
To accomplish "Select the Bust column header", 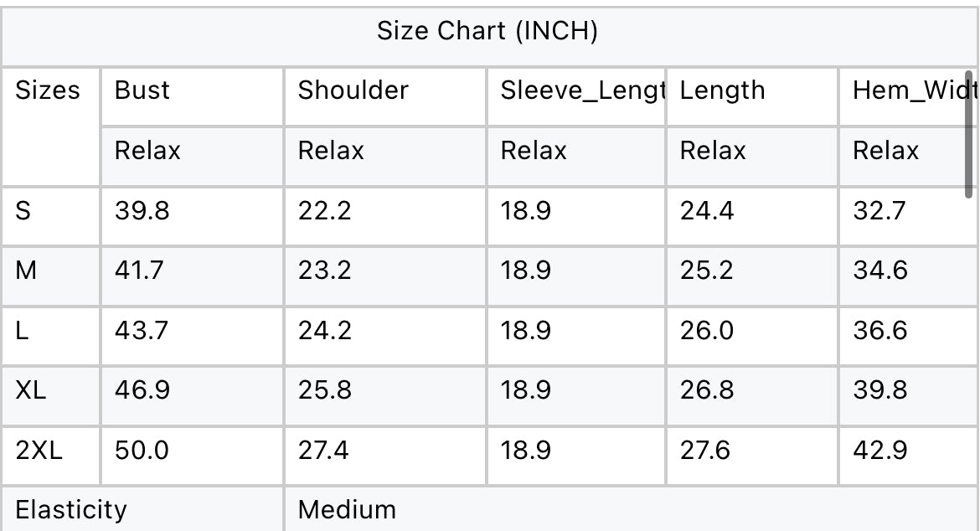I will (142, 90).
